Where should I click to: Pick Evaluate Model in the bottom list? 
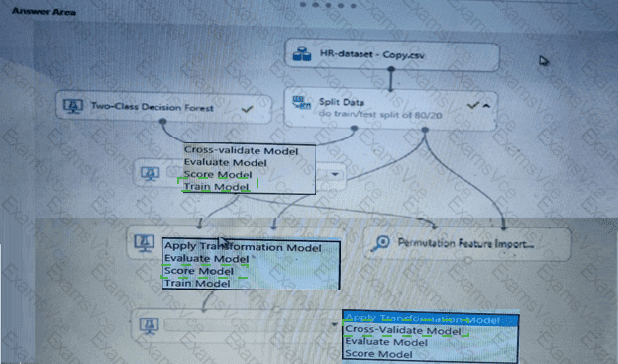click(x=386, y=342)
